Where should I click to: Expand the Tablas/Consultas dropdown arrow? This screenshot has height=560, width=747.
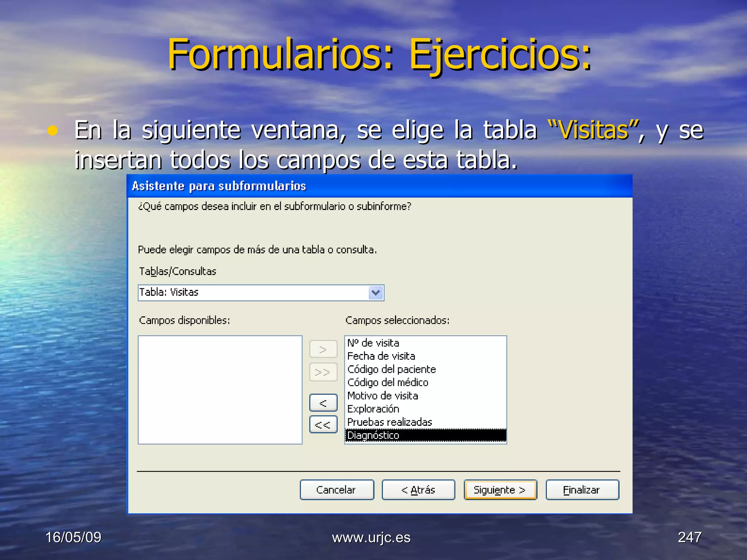point(376,292)
